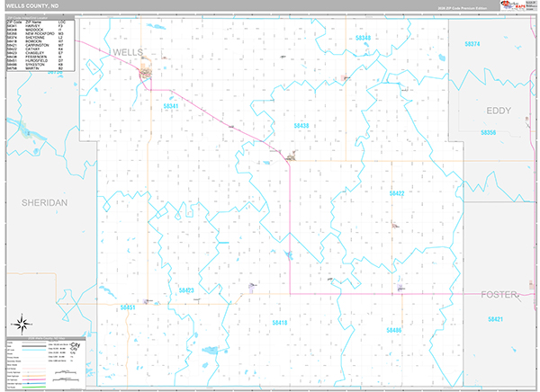Click the CARRINGTON row in the ZIP index
This screenshot has width=540, height=392.
(x=35, y=45)
